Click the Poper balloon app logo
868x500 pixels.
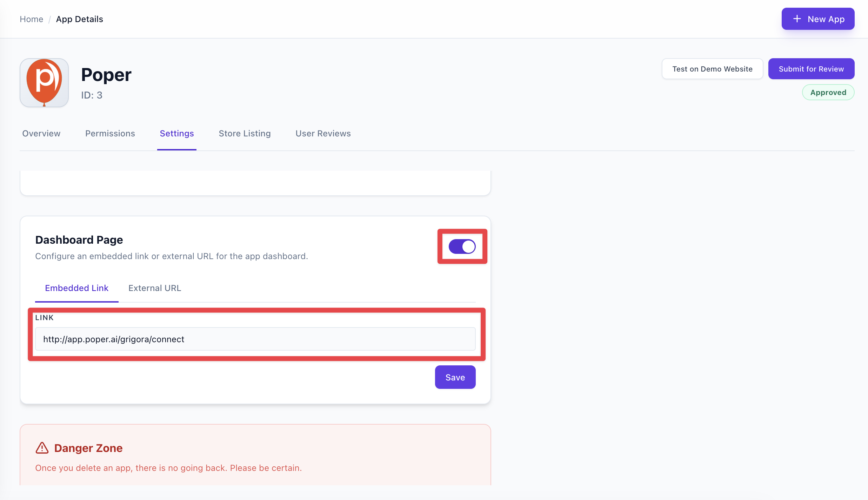coord(44,83)
